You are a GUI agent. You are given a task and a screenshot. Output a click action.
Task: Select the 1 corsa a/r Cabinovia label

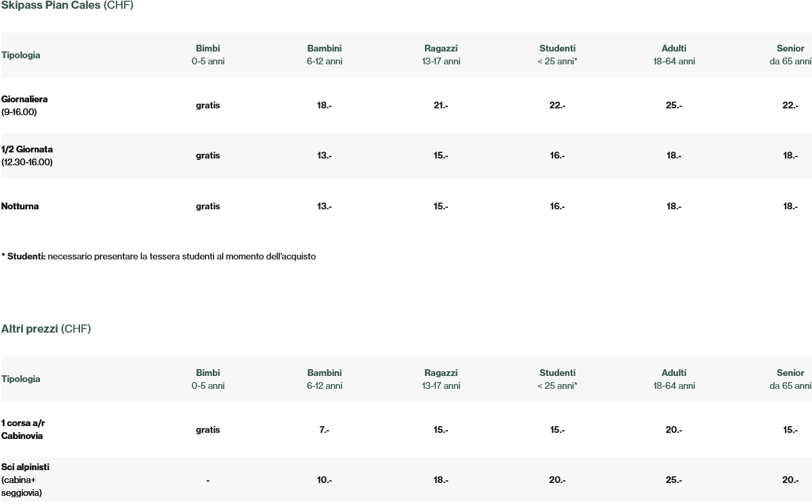coord(23,429)
